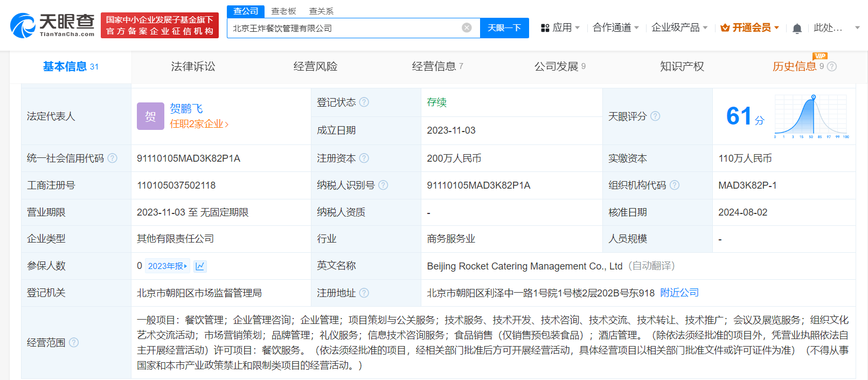
Task: Expand the 应用 dropdown menu
Action: 560,27
